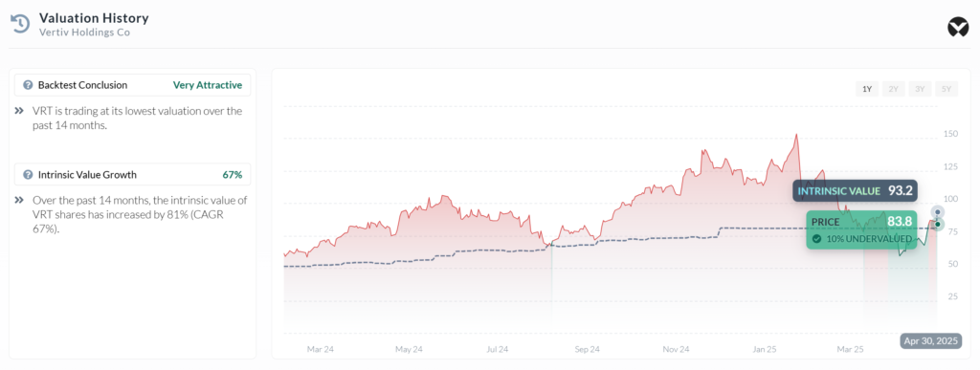The width and height of the screenshot is (980, 370).
Task: Click the Jul 24 axis label
Action: [x=497, y=349]
